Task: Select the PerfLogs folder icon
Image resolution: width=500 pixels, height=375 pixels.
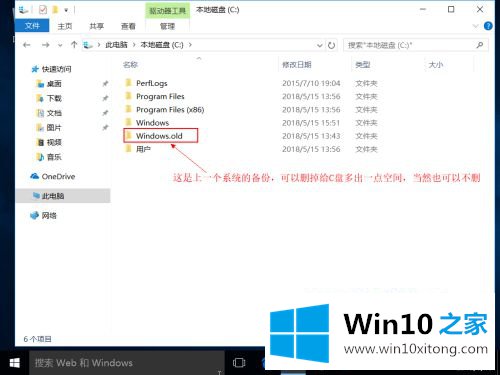Action: click(128, 82)
